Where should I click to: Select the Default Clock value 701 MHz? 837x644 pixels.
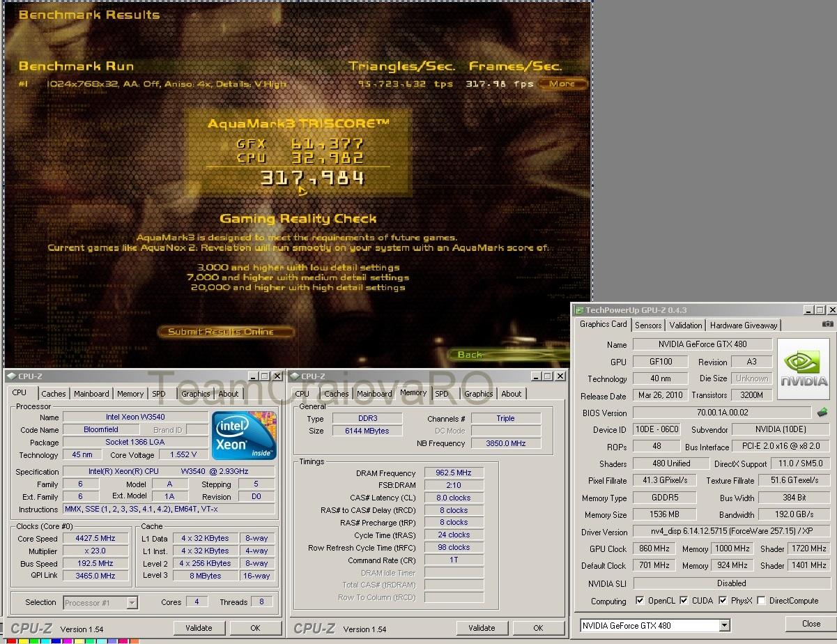pyautogui.click(x=655, y=565)
